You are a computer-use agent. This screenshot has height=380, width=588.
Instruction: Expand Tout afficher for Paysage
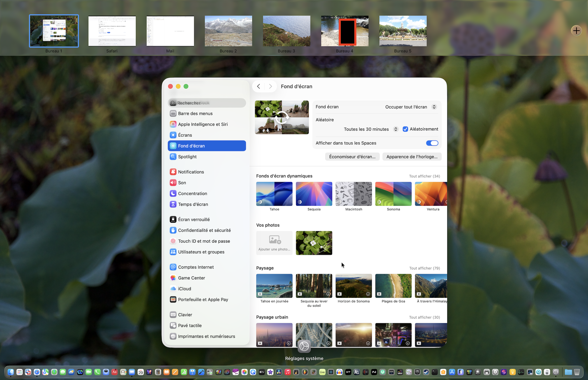coord(424,268)
